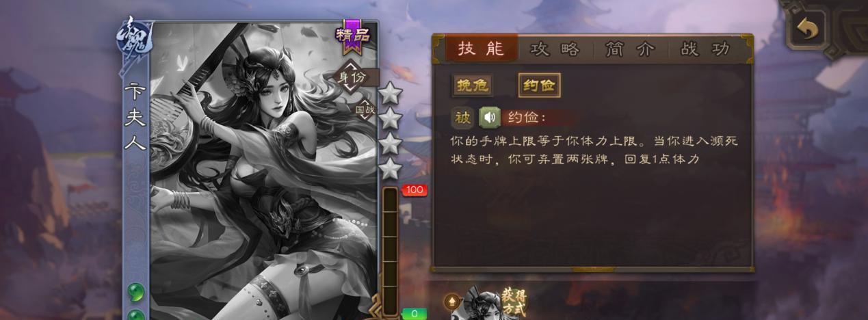The image size is (868, 320).
Task: Open the 简介 tab
Action: 629,49
